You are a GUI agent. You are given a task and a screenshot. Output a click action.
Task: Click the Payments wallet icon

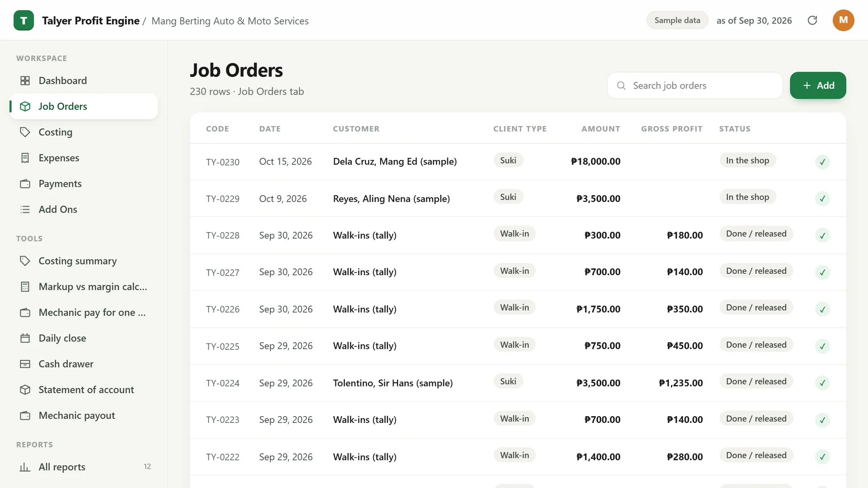coord(25,183)
